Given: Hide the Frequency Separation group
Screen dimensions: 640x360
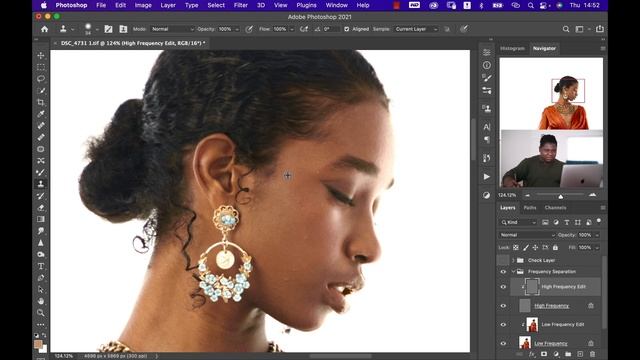Looking at the screenshot, I should [x=503, y=272].
